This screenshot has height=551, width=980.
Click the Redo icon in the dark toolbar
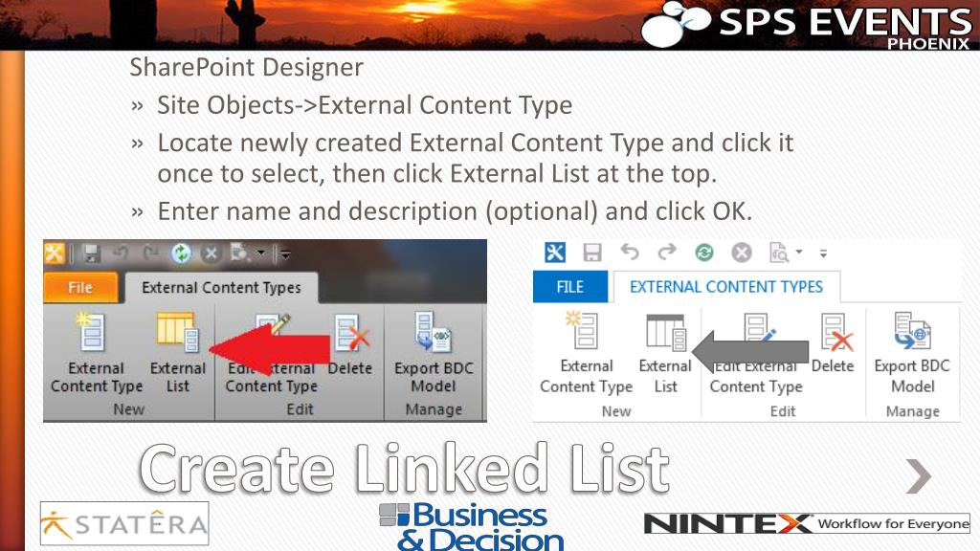[x=150, y=253]
